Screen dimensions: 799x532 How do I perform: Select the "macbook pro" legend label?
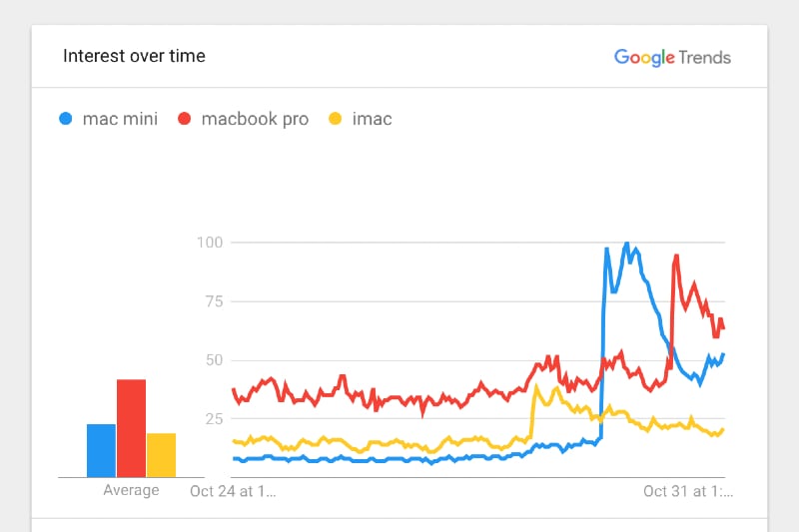tap(255, 119)
